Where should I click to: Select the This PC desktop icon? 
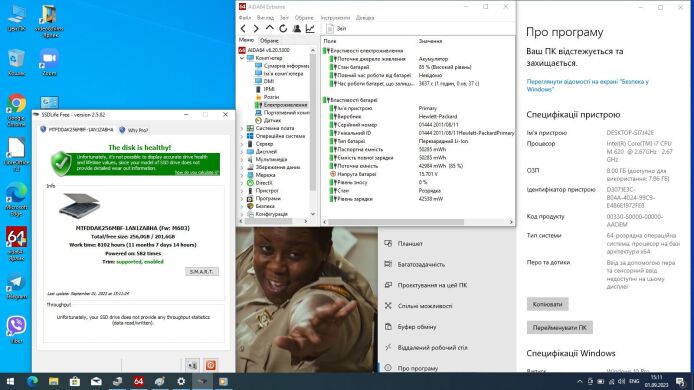tap(16, 18)
